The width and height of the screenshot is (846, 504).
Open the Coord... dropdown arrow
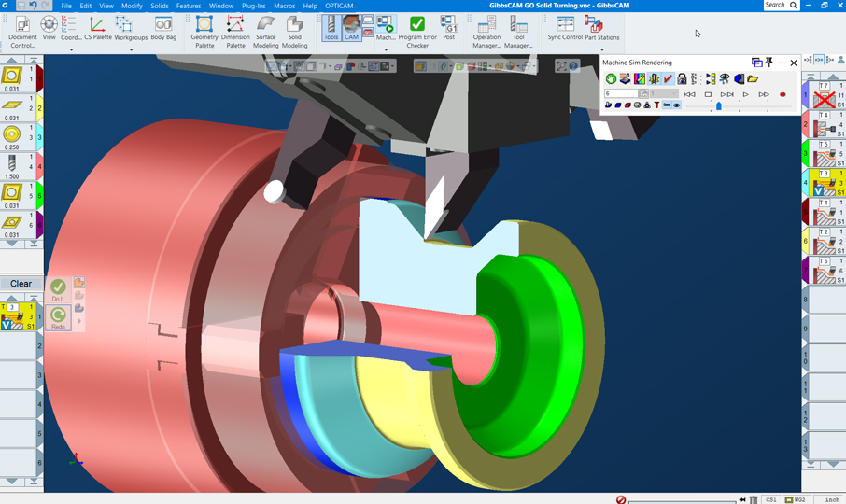[71, 49]
